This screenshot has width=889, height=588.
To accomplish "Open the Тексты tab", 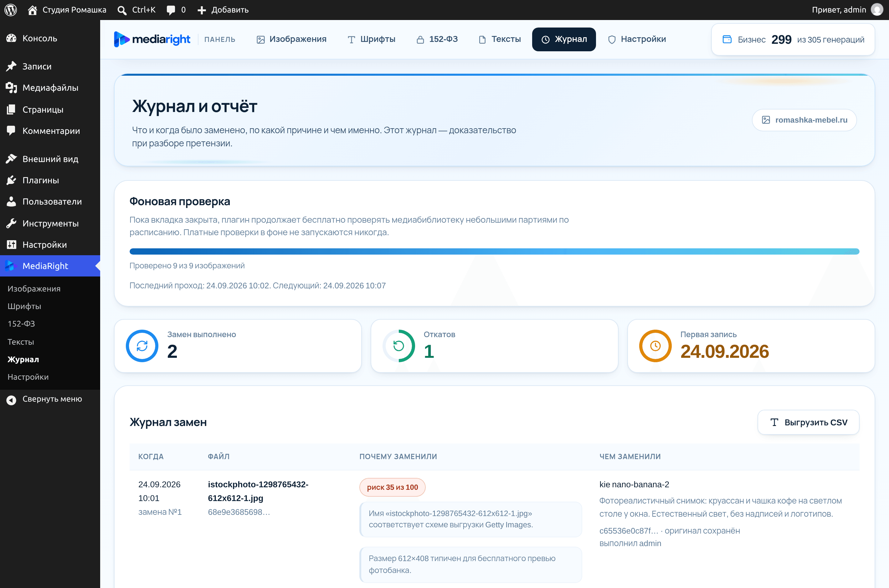I will 500,39.
